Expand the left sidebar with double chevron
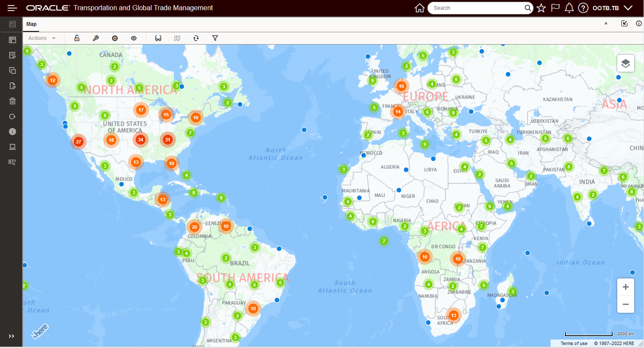The height and width of the screenshot is (348, 644). click(11, 336)
